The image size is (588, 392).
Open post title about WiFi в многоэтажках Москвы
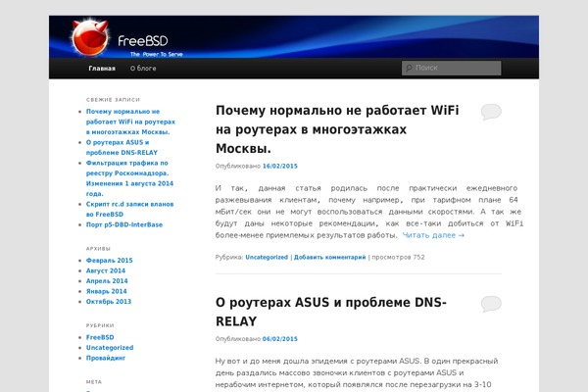[x=337, y=129]
